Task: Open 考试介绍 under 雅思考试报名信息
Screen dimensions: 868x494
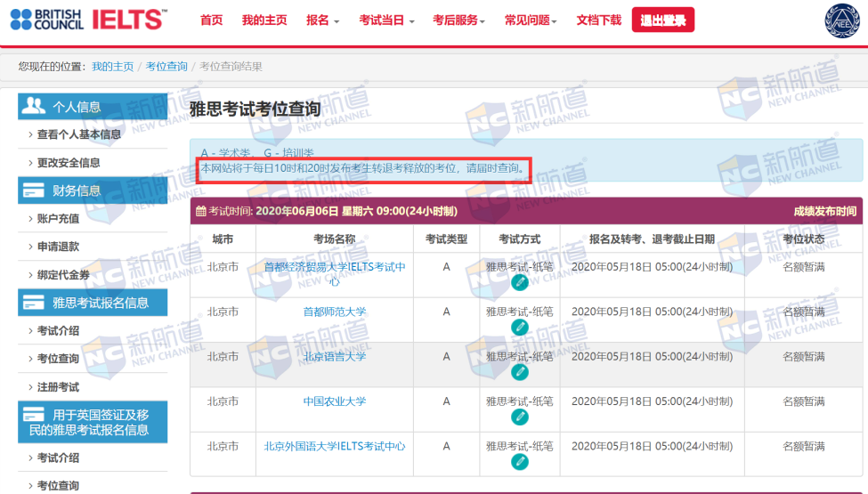Action: [58, 331]
